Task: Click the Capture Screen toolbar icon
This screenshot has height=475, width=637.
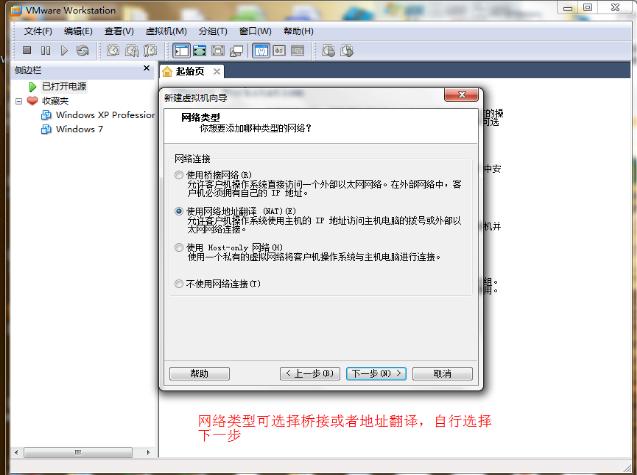Action: [328, 51]
